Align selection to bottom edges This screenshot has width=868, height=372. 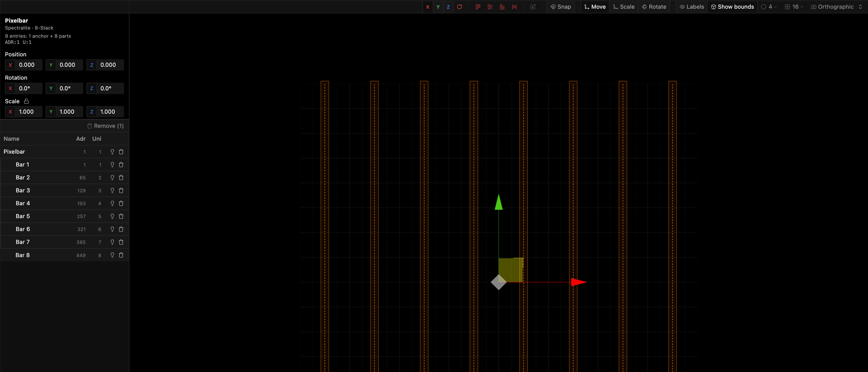[502, 7]
